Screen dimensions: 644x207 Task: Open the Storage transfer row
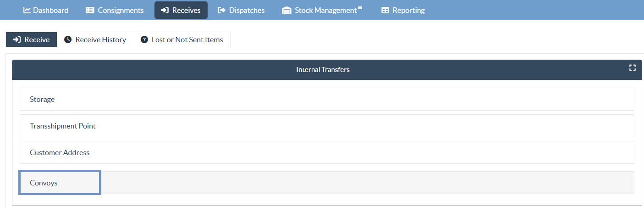point(326,99)
